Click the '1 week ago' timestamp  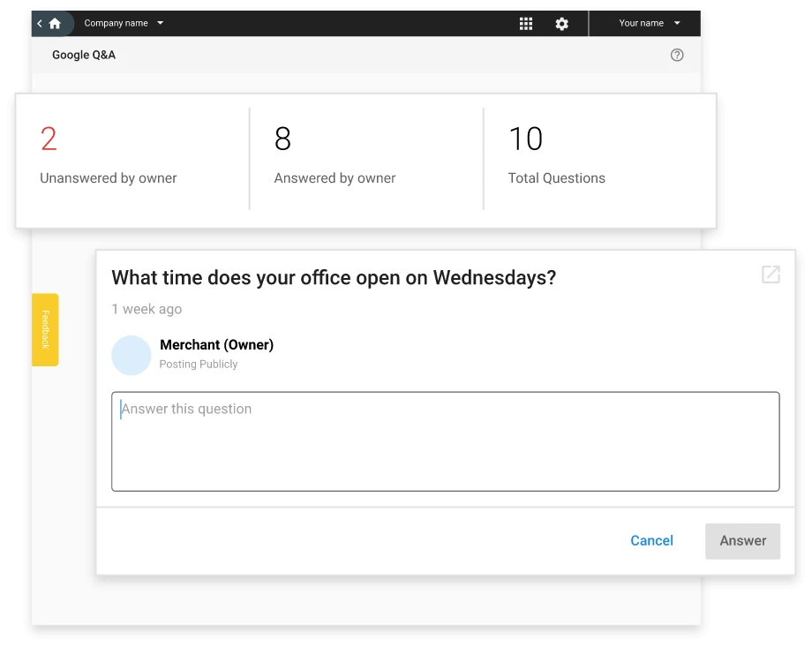[147, 309]
